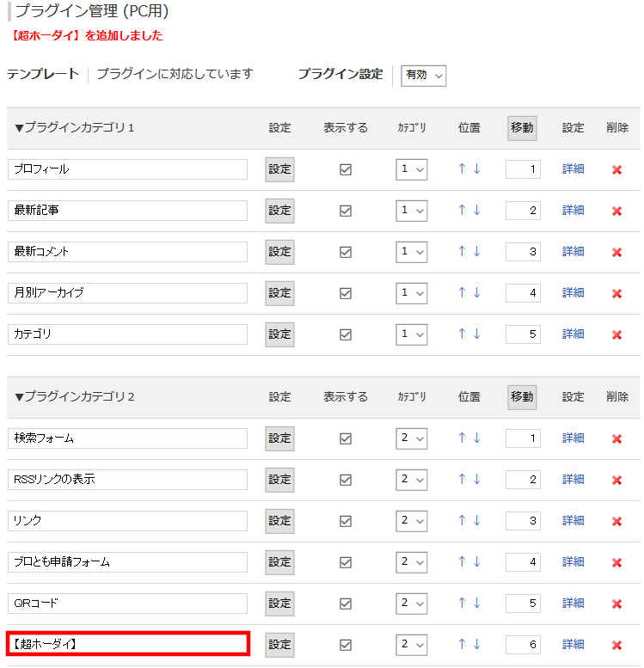Move RSSリンクの表示 plugin up

coord(462,479)
